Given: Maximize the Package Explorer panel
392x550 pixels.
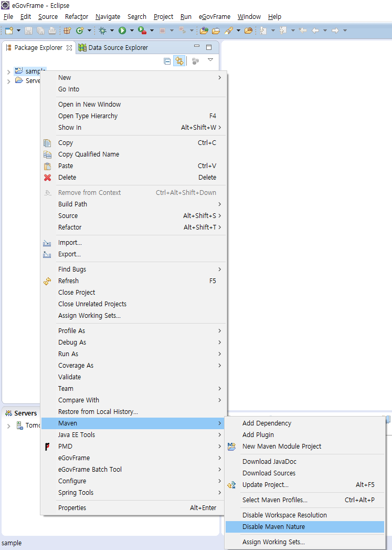Looking at the screenshot, I should (x=209, y=47).
